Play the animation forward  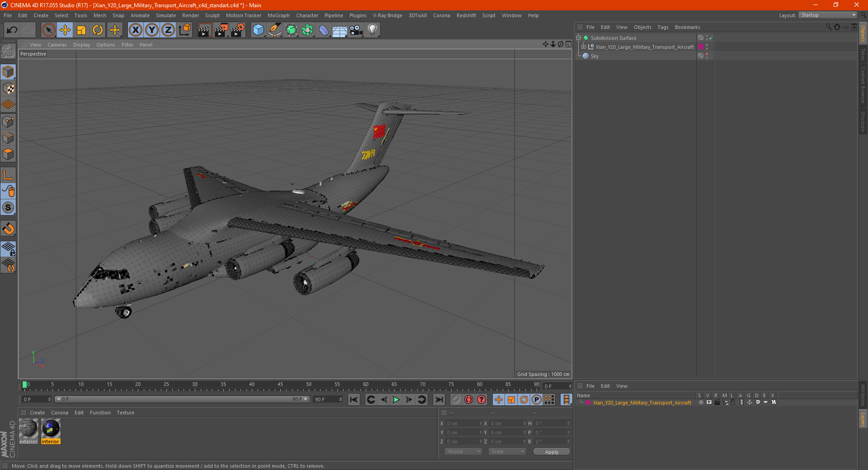tap(396, 399)
